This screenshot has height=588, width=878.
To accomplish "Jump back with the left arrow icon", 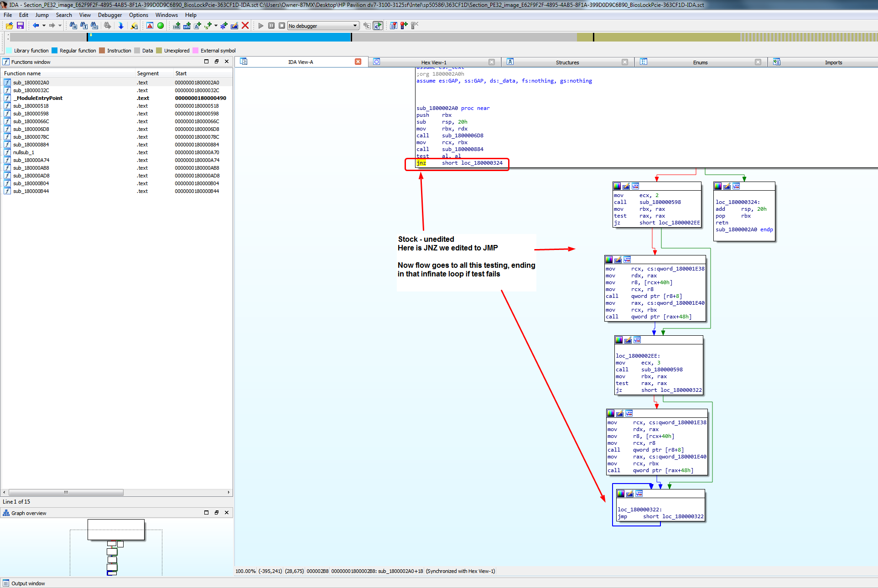I will point(36,26).
